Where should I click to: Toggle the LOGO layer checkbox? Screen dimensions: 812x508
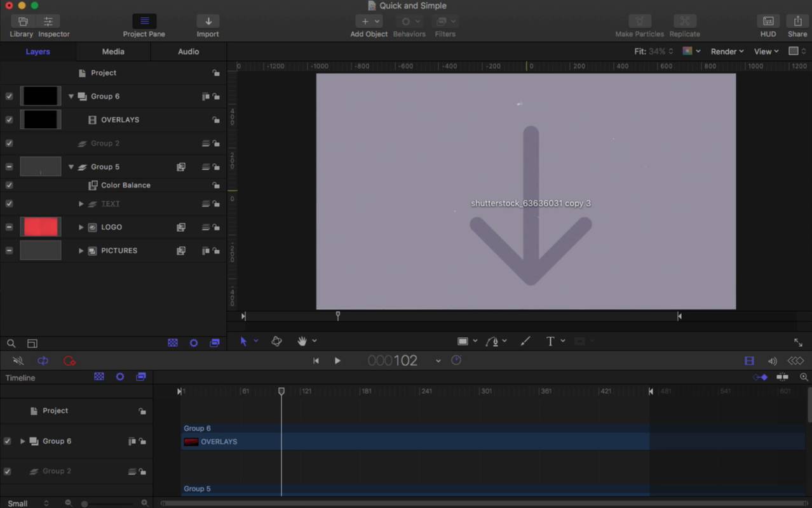(9, 227)
